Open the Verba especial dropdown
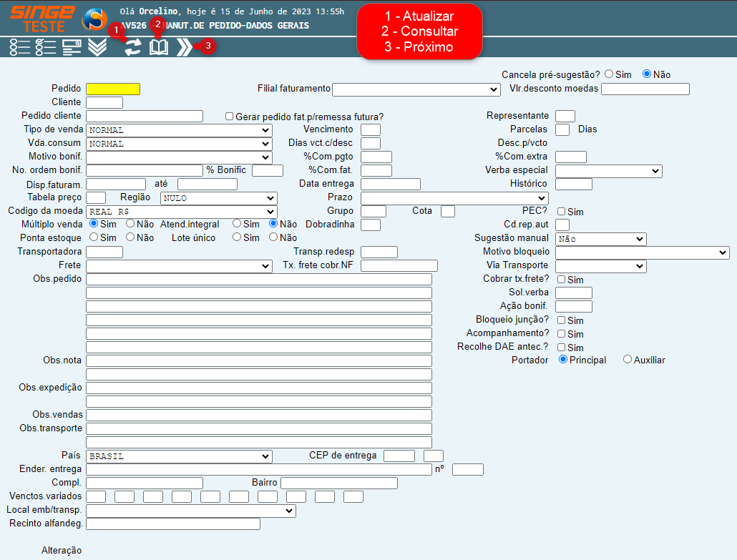 (609, 171)
